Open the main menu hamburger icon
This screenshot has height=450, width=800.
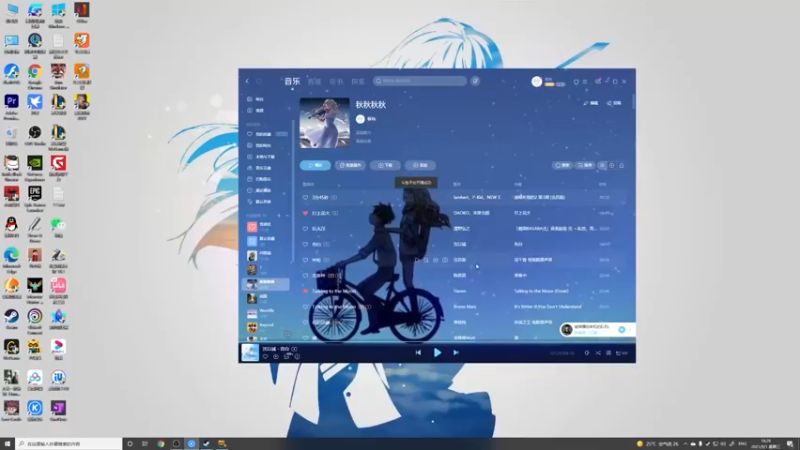click(585, 82)
